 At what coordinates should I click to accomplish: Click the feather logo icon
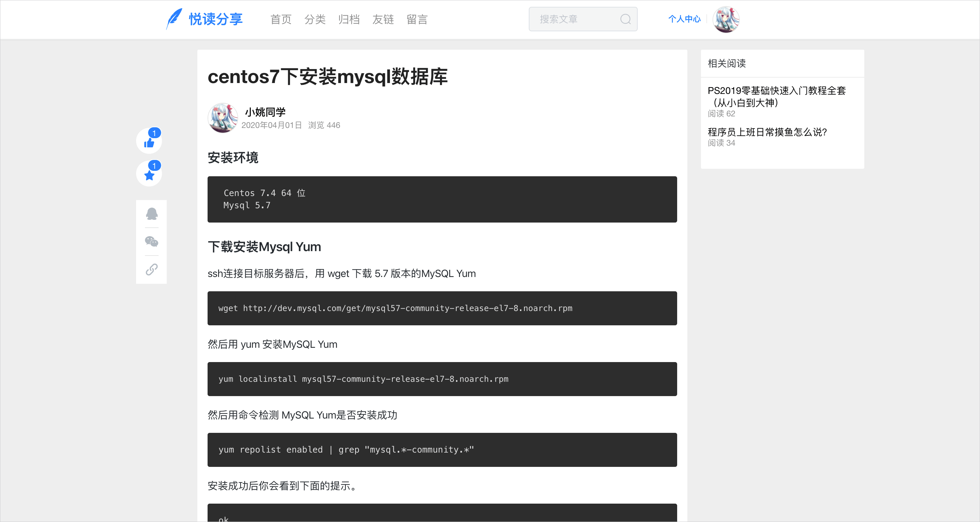(x=174, y=19)
